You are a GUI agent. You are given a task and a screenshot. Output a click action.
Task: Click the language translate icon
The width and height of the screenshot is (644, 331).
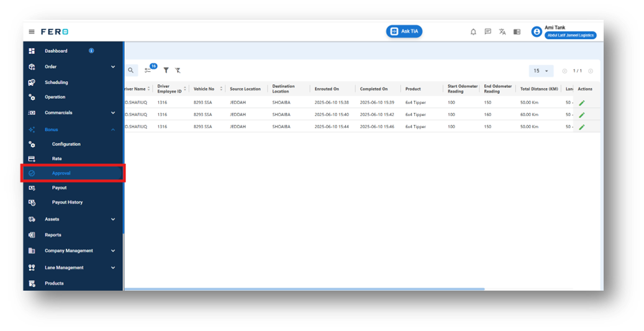click(502, 32)
